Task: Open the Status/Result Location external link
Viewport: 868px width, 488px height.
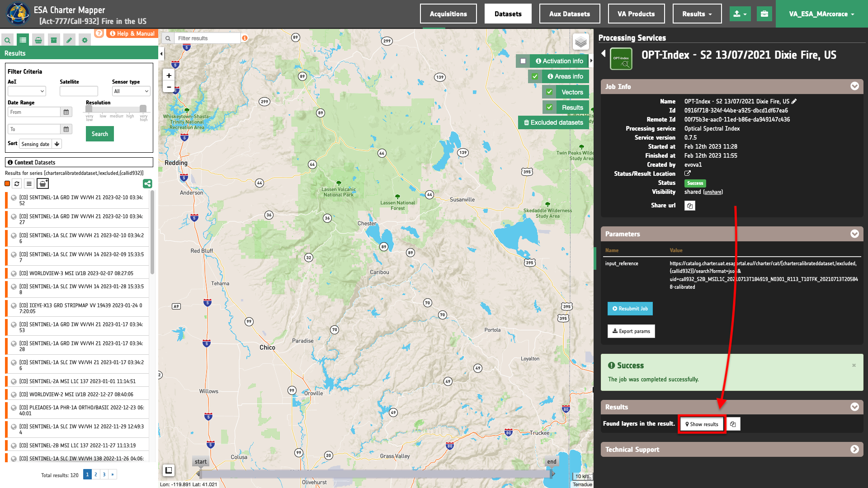Action: coord(688,174)
